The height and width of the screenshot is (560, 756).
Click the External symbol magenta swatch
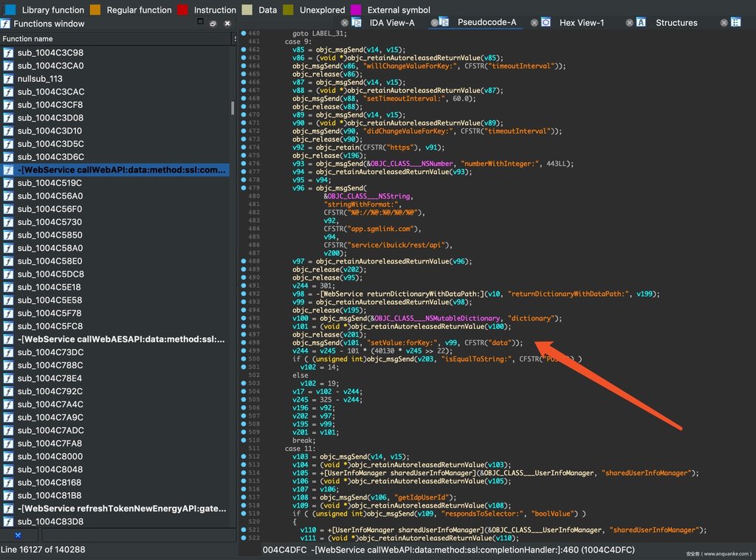(x=354, y=10)
